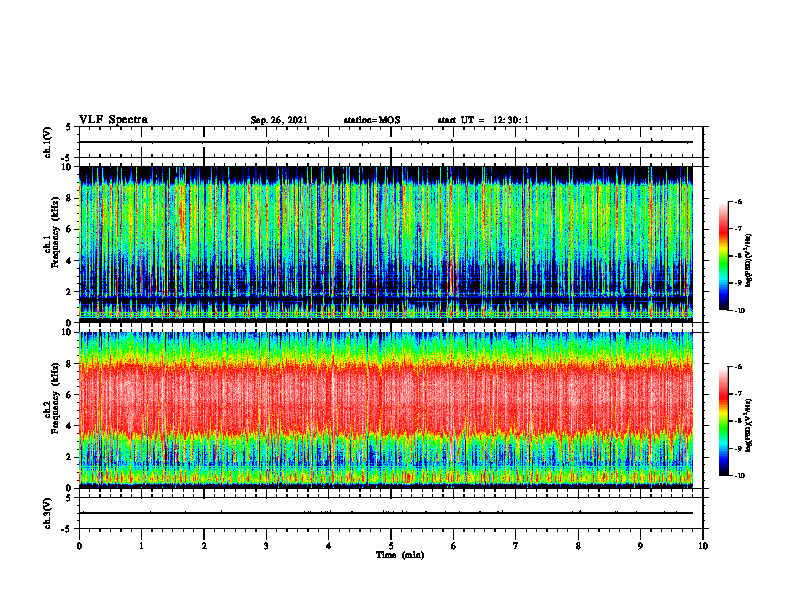Screen dimensions: 792x612
Task: Click time axis tick label 1
Action: pos(141,546)
